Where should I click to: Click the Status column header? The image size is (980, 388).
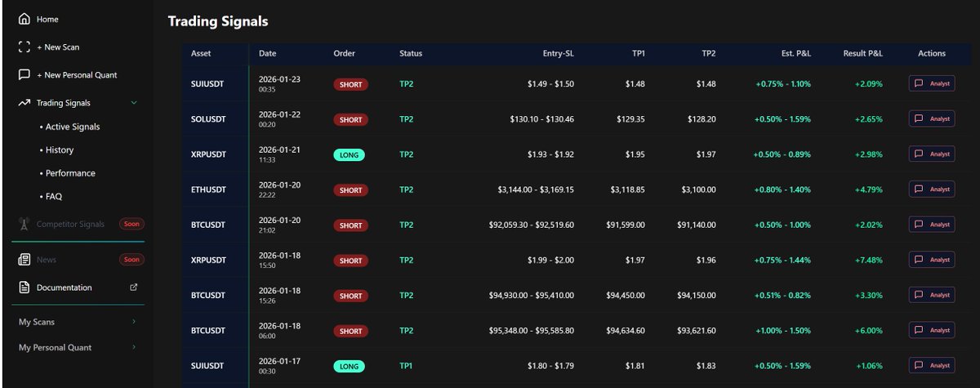411,53
